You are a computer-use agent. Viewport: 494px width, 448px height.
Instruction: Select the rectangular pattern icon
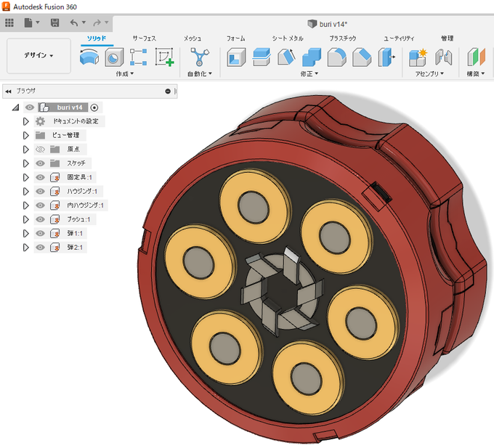coord(139,57)
